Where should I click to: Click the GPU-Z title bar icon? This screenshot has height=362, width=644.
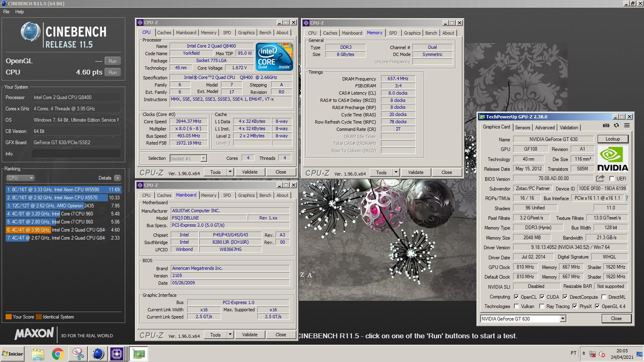[482, 117]
